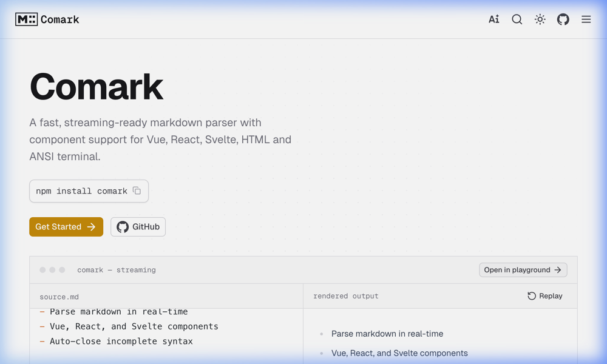Click the Get Started button
Screen dimensions: 607x364
point(66,226)
